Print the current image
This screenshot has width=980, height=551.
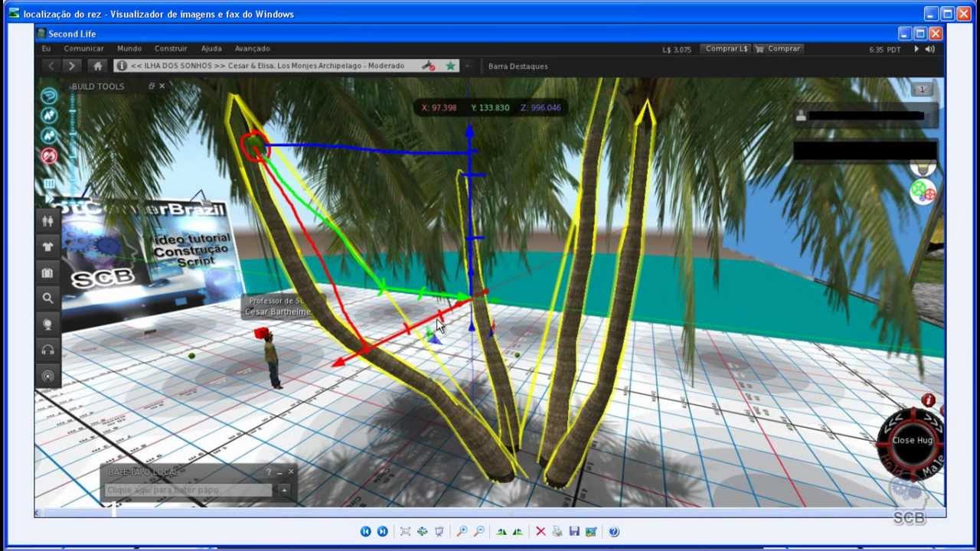coord(557,531)
